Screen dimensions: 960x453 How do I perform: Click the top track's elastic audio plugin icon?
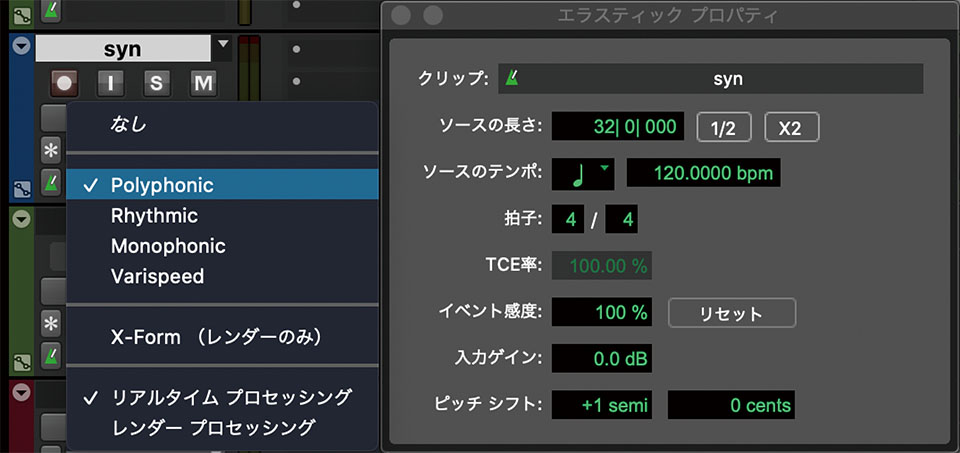click(51, 10)
